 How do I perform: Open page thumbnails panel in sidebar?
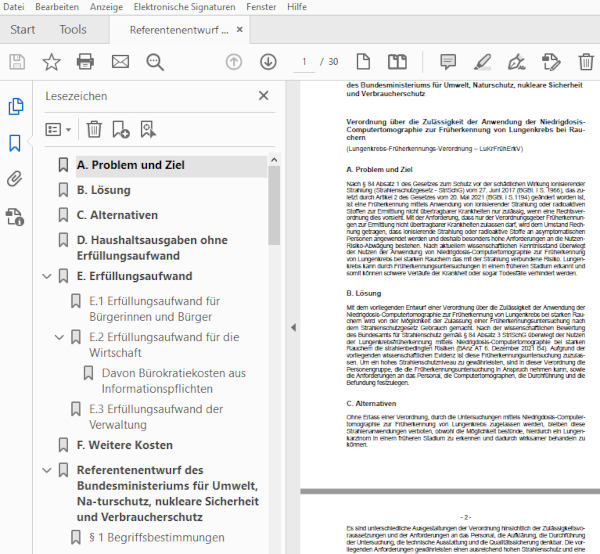pyautogui.click(x=15, y=106)
